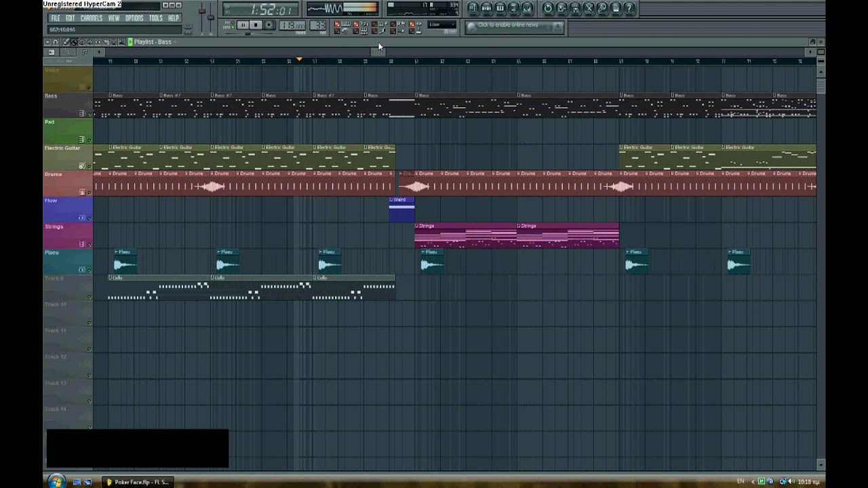
Task: Open the Windows Start button
Action: [x=56, y=481]
